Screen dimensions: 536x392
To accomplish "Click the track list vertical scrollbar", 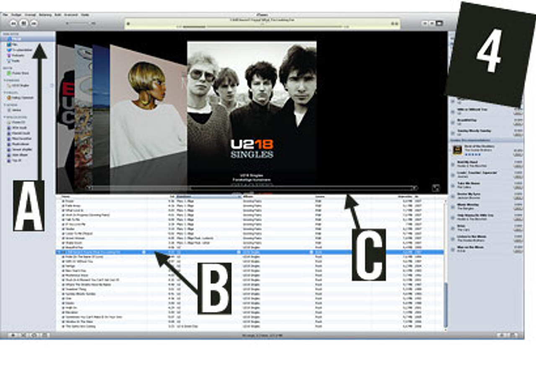I will tap(446, 305).
